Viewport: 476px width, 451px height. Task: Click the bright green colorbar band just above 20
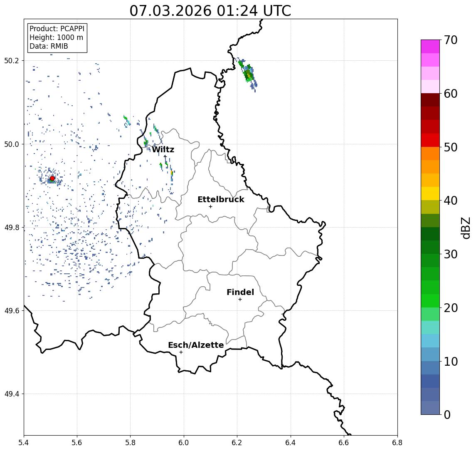(x=430, y=300)
